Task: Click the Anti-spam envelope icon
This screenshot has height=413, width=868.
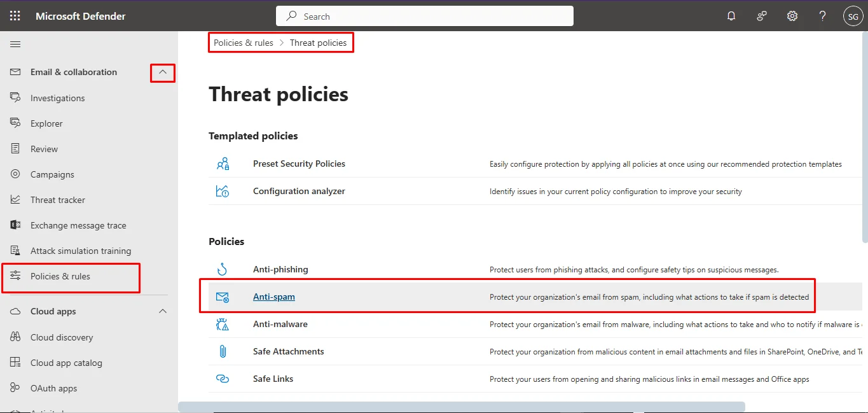Action: point(223,297)
